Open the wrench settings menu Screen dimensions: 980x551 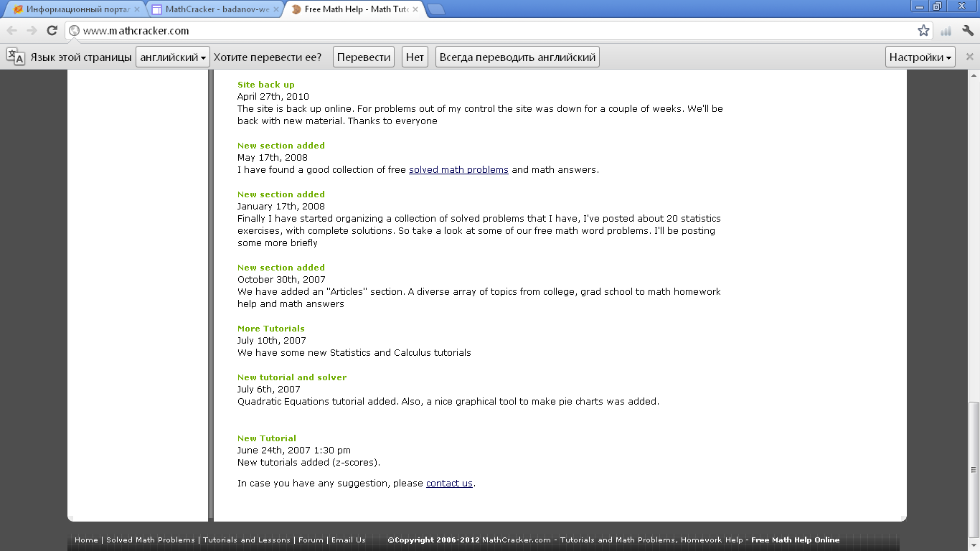(967, 30)
